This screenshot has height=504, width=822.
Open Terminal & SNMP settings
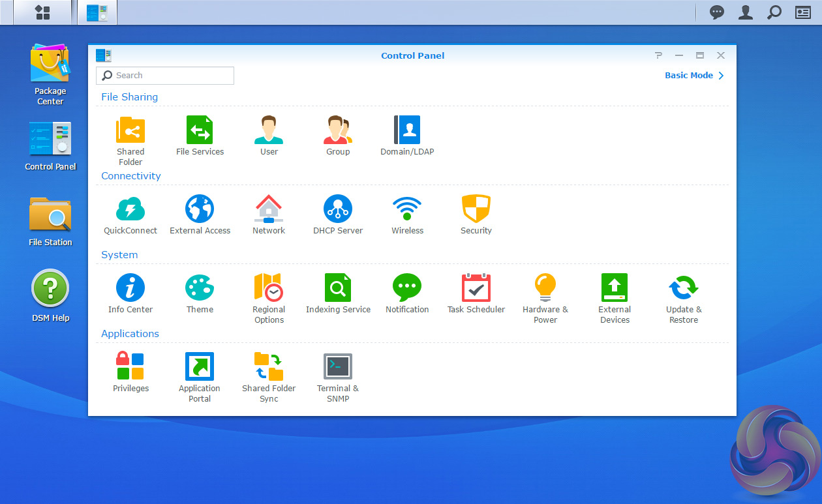pyautogui.click(x=338, y=377)
